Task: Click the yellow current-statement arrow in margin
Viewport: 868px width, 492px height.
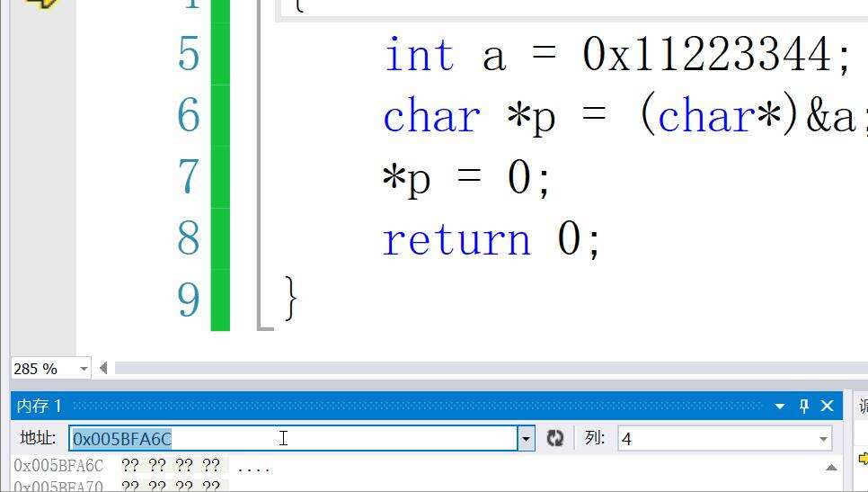Action: pyautogui.click(x=40, y=4)
